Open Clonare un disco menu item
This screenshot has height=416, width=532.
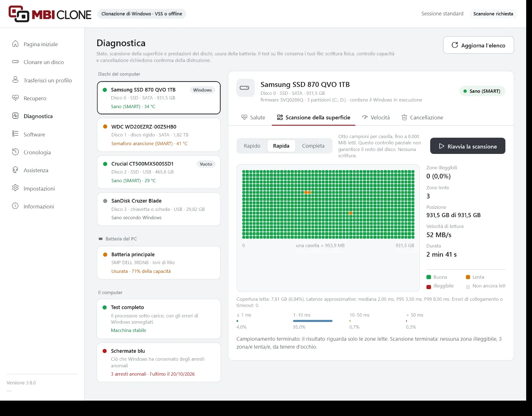42,62
